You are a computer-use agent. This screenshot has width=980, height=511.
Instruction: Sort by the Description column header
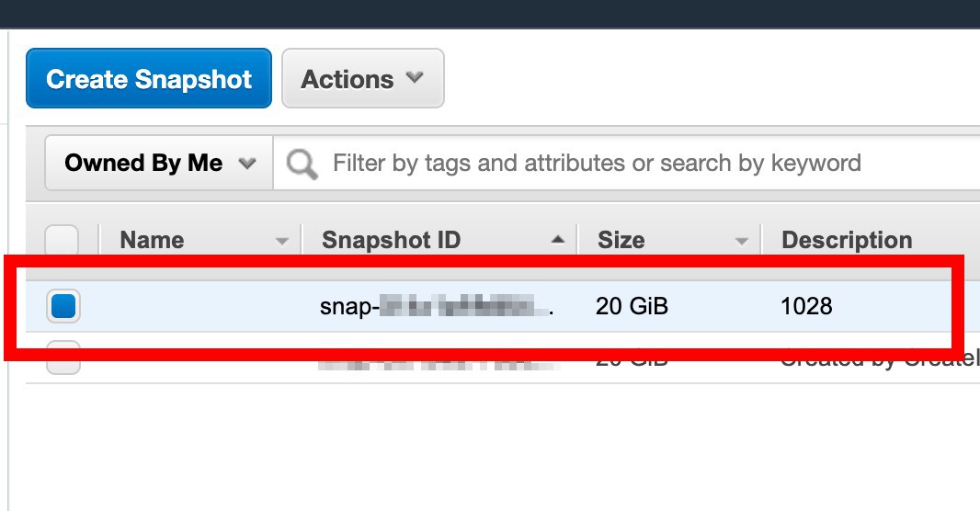click(x=847, y=240)
